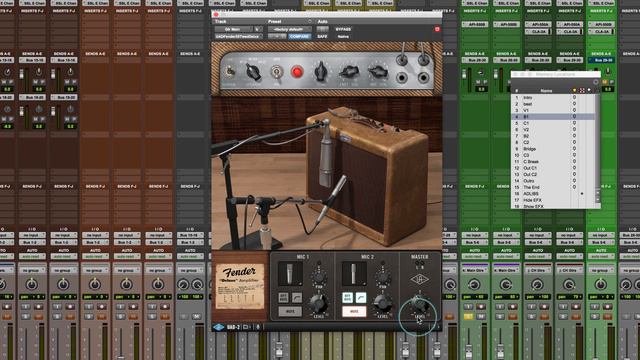640x360 pixels.
Task: Open the track selector dropdown in plugin header
Action: [x=233, y=29]
